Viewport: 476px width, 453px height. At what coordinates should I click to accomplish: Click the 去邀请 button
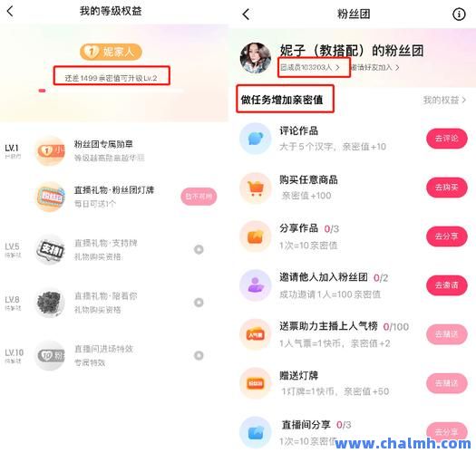[x=447, y=284]
